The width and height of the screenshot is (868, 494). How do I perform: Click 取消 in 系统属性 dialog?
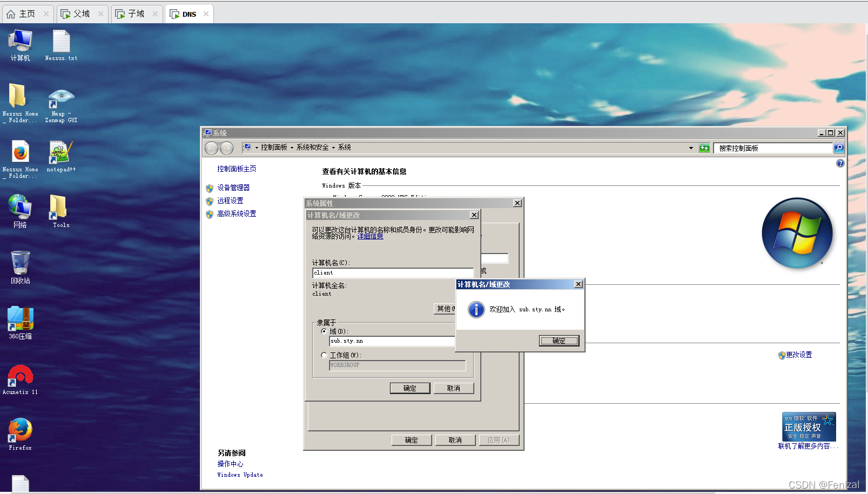455,440
